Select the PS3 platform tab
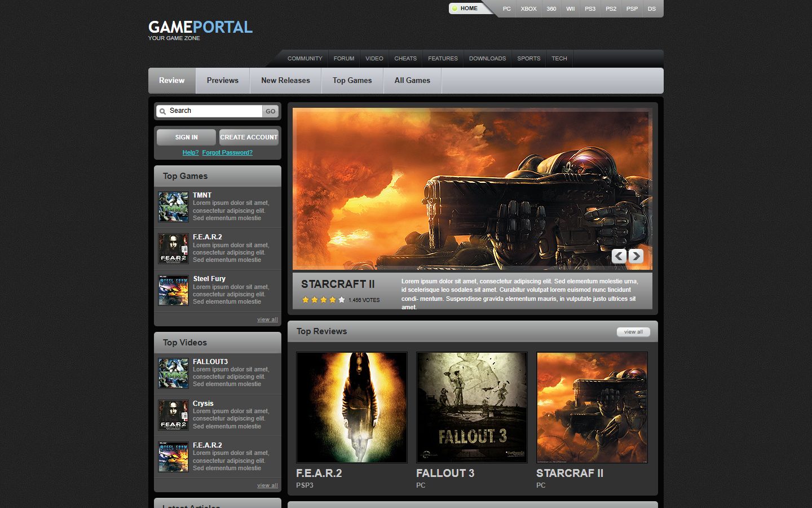This screenshot has width=812, height=508. point(590,9)
